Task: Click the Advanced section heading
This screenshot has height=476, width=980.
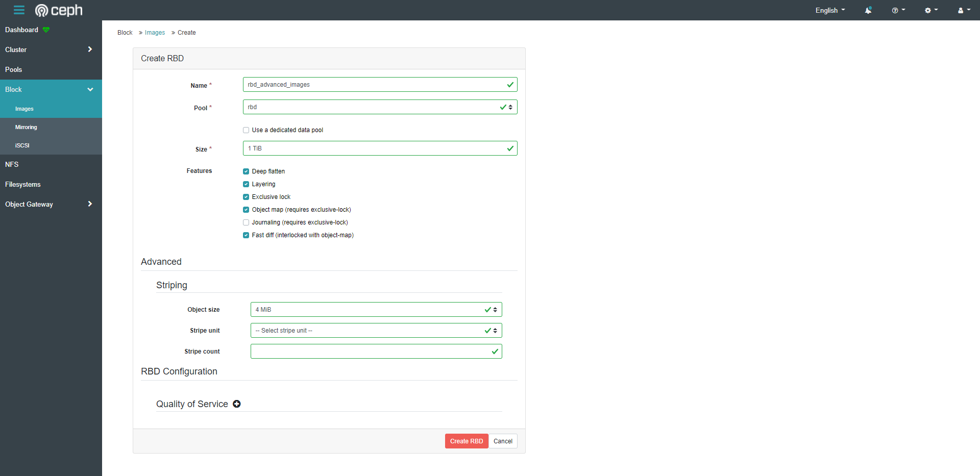Action: (161, 262)
